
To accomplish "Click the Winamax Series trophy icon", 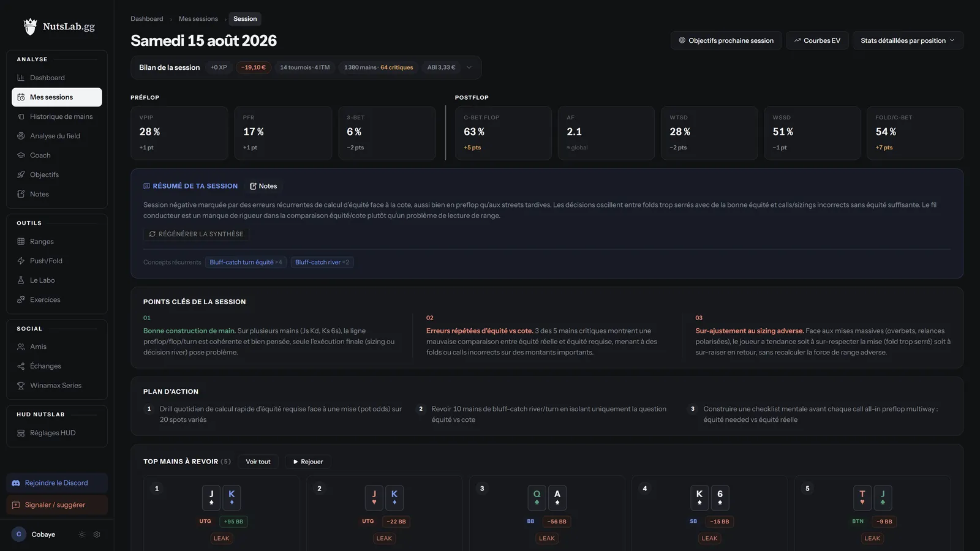I will coord(21,386).
